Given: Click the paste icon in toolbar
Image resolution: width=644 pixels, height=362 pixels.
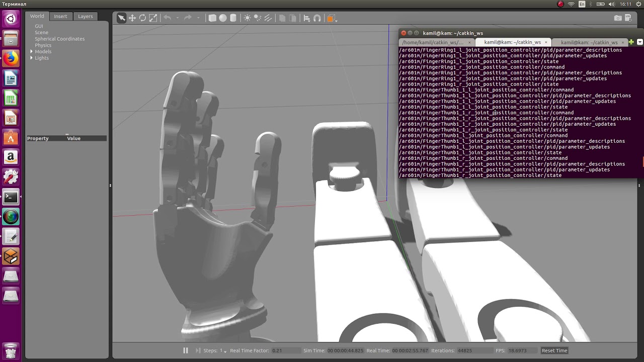Looking at the screenshot, I should (292, 18).
